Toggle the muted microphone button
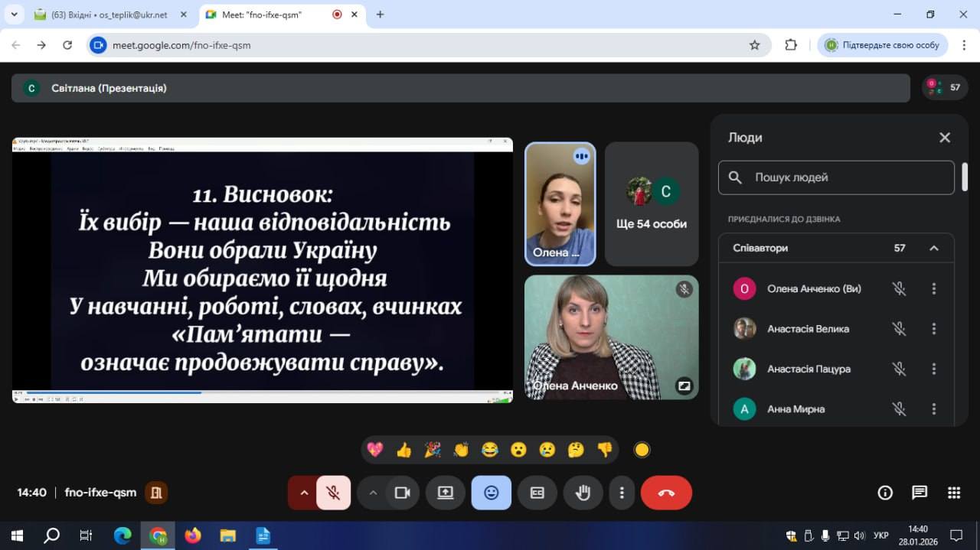 (333, 493)
